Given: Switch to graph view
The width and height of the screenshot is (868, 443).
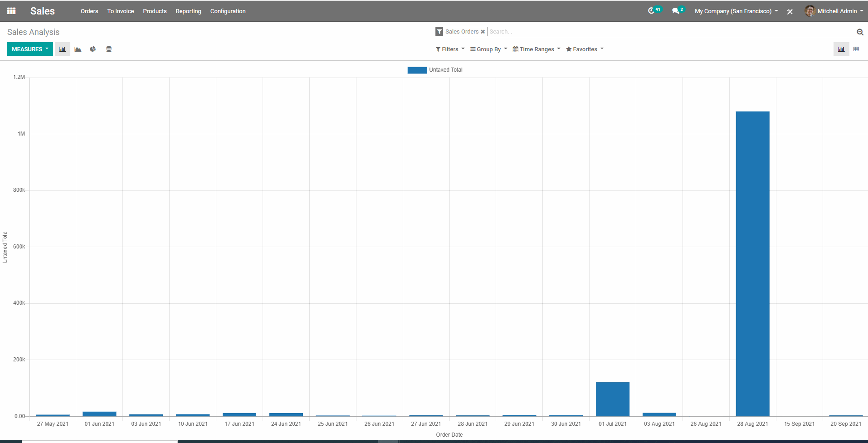Looking at the screenshot, I should tap(841, 49).
